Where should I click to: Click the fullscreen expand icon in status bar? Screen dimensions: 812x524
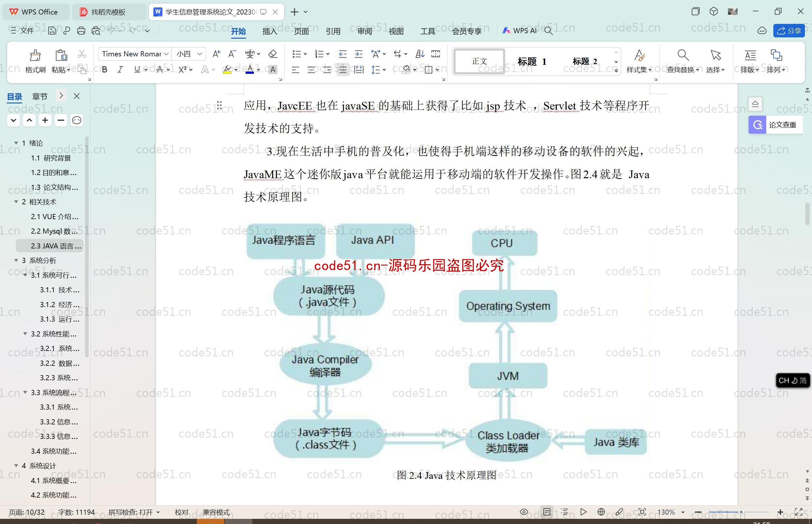pos(798,512)
